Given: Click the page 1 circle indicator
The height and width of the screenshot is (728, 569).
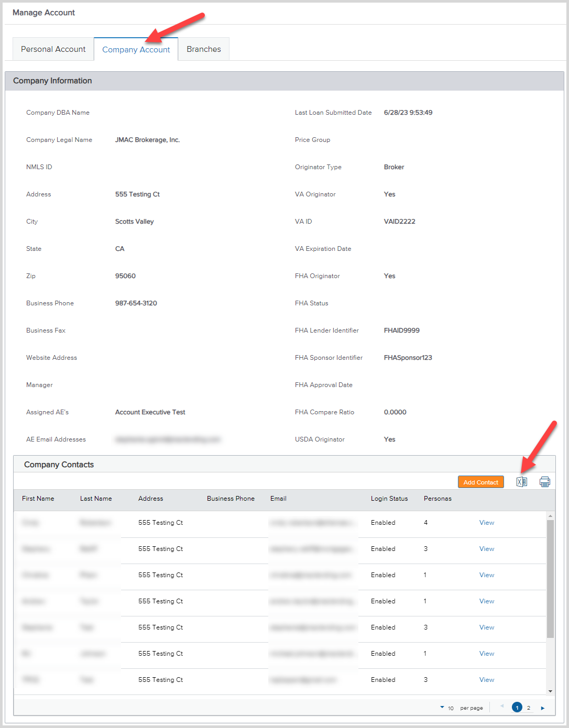Looking at the screenshot, I should [x=517, y=707].
